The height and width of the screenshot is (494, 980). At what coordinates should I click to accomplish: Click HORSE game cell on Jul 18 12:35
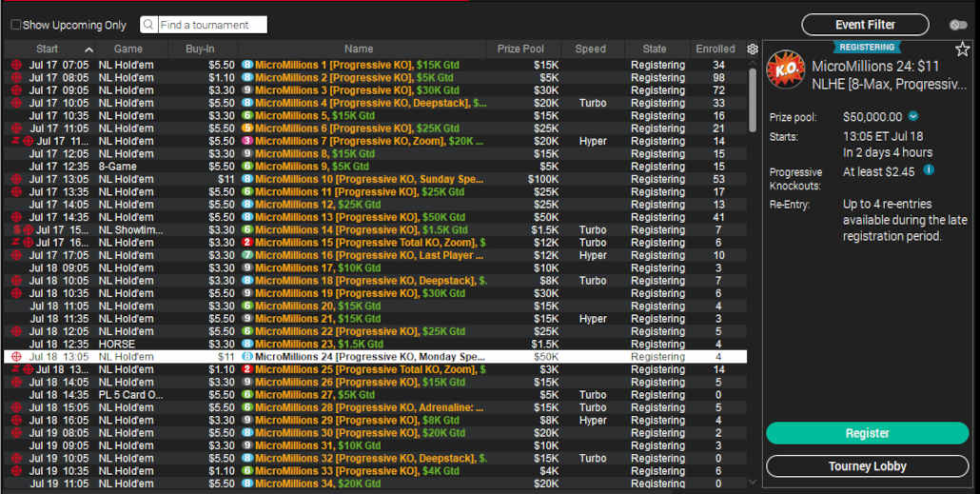pyautogui.click(x=117, y=344)
